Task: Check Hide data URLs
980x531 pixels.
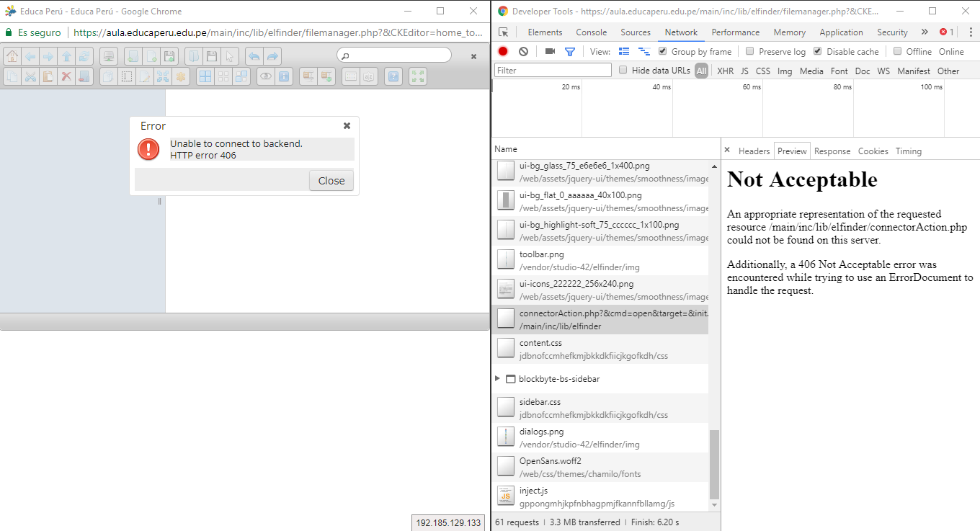Action: [623, 69]
